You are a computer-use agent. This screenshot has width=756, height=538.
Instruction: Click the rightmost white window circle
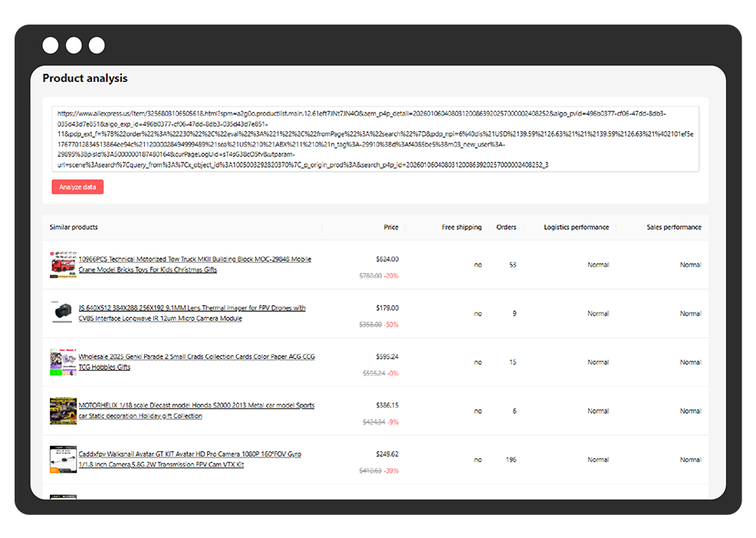click(x=97, y=45)
